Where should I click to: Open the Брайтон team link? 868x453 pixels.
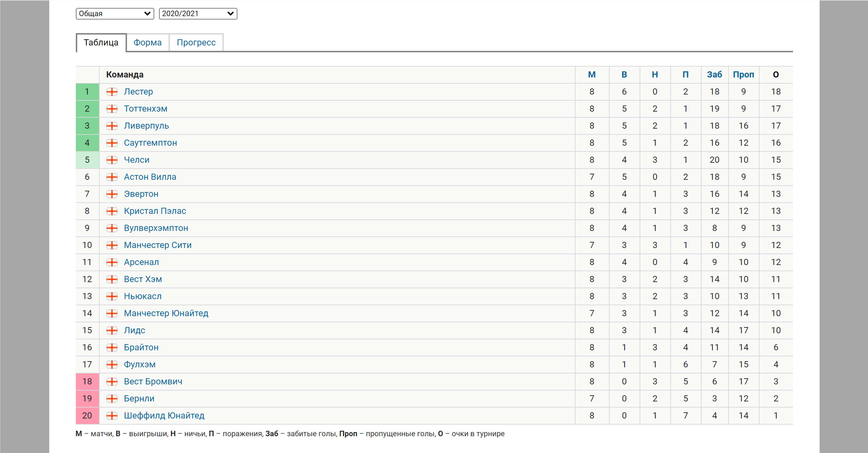tap(141, 347)
